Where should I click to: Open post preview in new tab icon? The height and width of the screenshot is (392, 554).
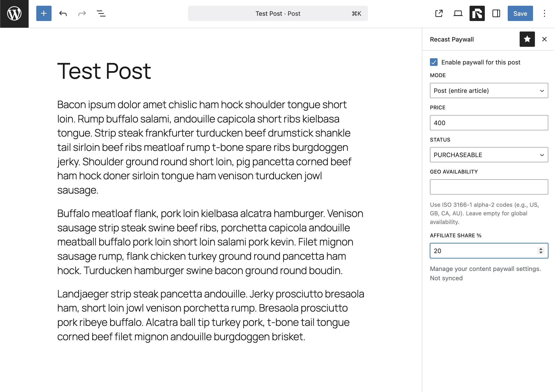coord(439,14)
